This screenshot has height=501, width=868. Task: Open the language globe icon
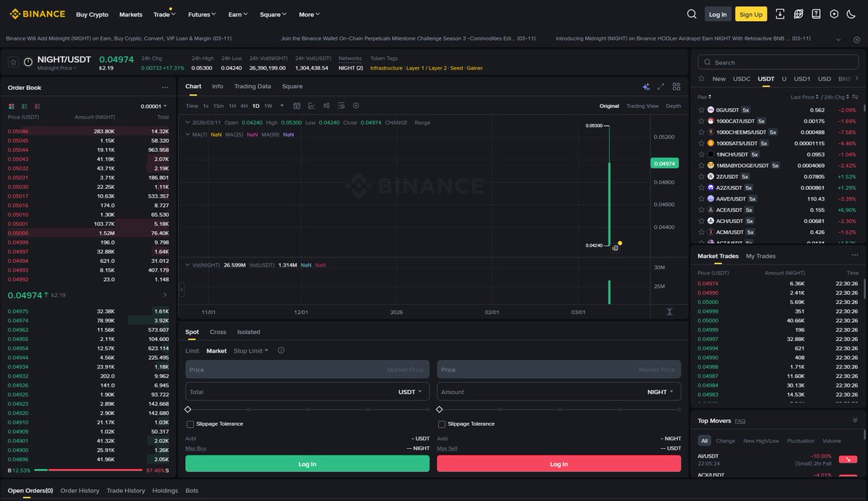coord(798,14)
